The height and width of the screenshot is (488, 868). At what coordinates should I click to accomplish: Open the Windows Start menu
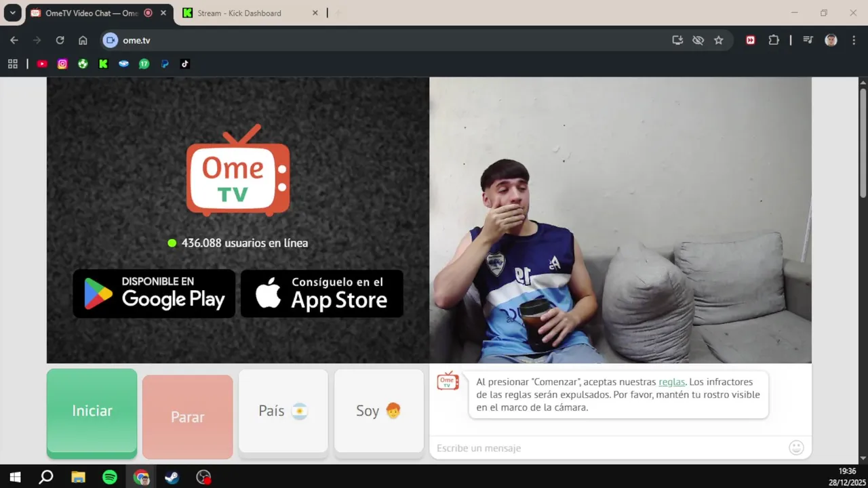pos(15,477)
